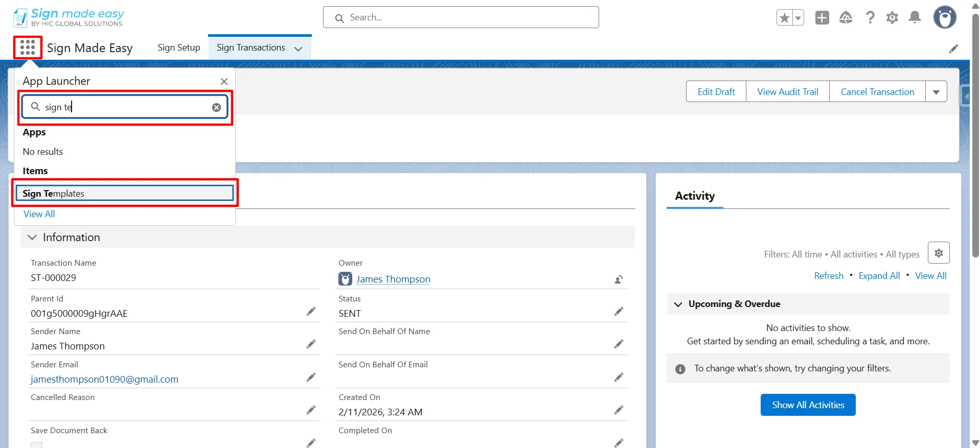980x448 pixels.
Task: Open the Help question mark icon
Action: point(870,18)
